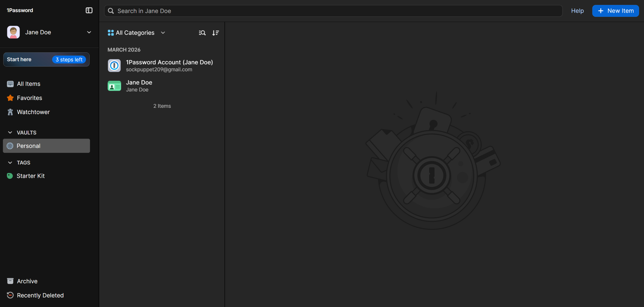
Task: Click Jane Doe's avatar picture
Action: coord(13,32)
